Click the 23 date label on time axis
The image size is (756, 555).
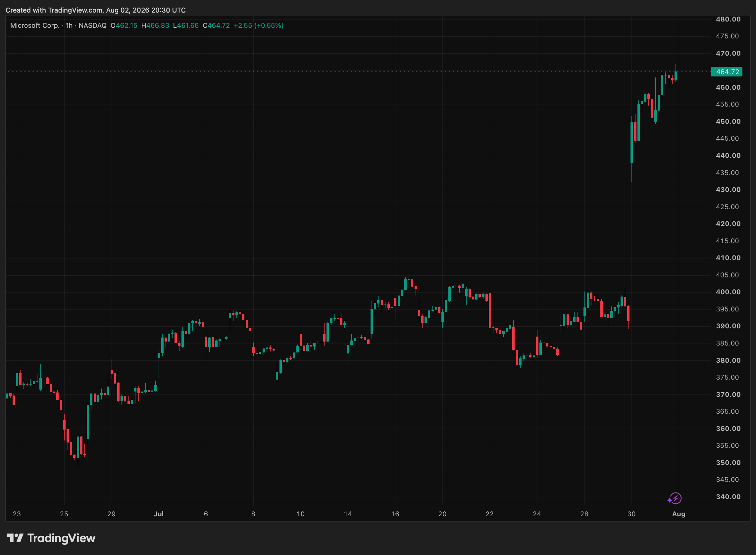(x=17, y=514)
